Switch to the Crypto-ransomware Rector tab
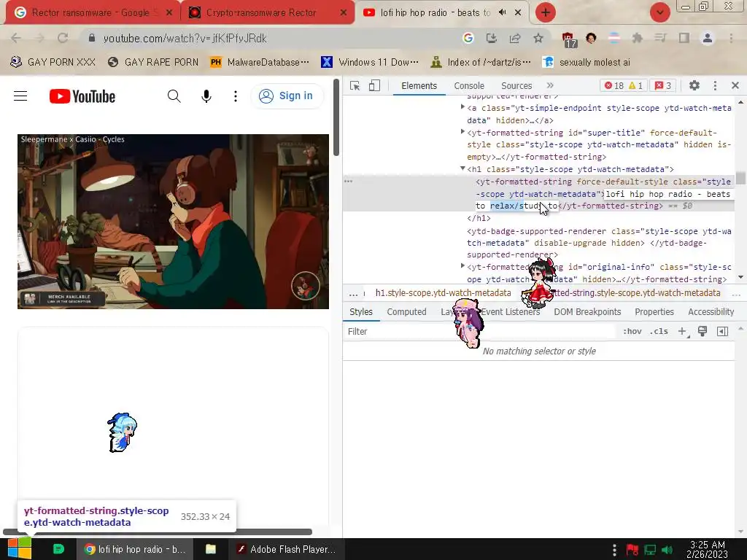 click(x=267, y=12)
